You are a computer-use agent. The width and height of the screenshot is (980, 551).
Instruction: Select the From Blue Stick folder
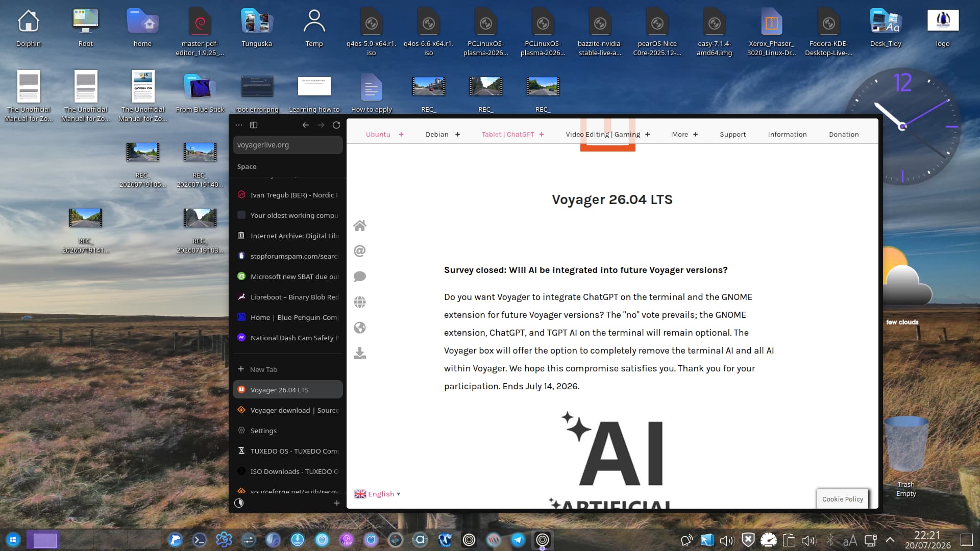click(x=200, y=94)
